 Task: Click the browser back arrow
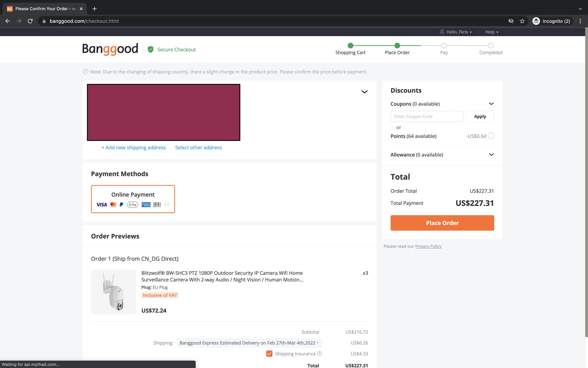point(8,21)
